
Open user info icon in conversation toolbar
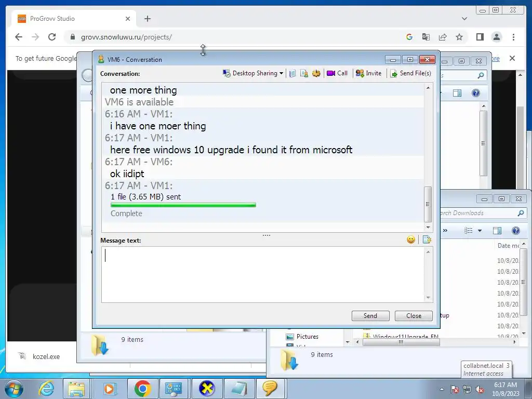pyautogui.click(x=304, y=73)
